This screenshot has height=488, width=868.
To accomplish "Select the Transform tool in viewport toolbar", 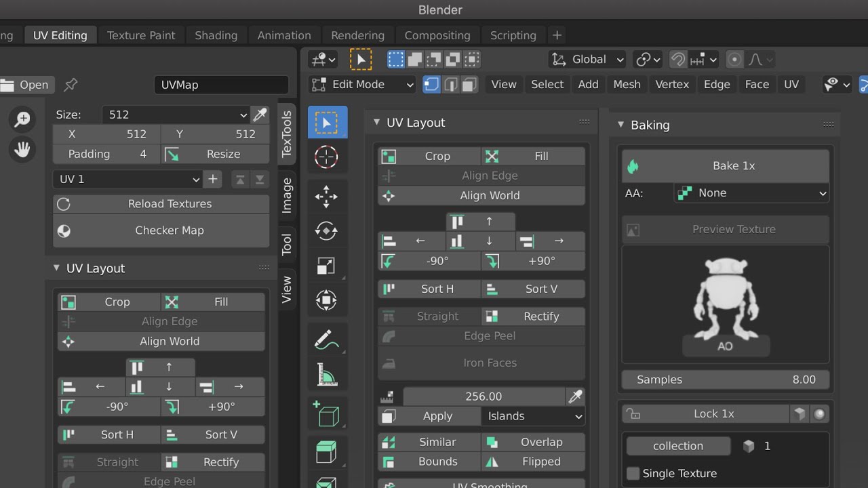I will pyautogui.click(x=327, y=300).
